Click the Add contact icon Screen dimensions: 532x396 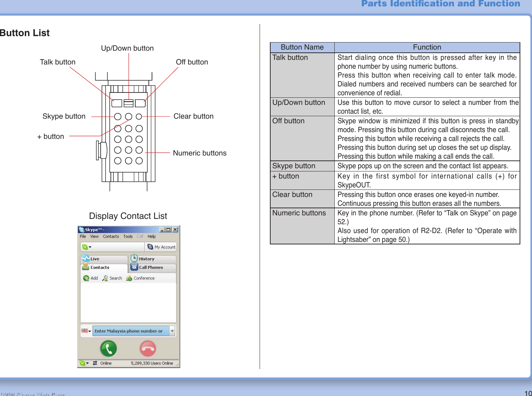click(x=86, y=278)
